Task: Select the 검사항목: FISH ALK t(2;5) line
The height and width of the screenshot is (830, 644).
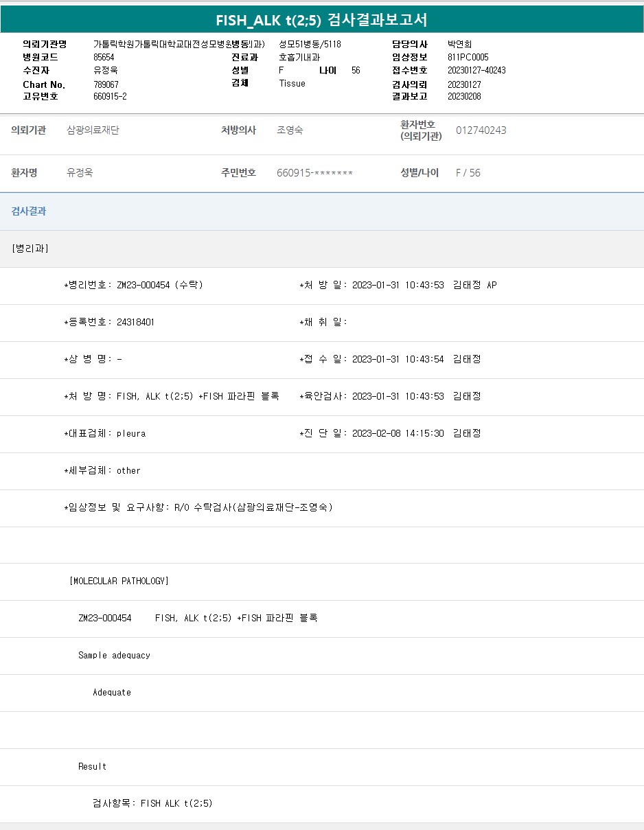Action: click(152, 804)
